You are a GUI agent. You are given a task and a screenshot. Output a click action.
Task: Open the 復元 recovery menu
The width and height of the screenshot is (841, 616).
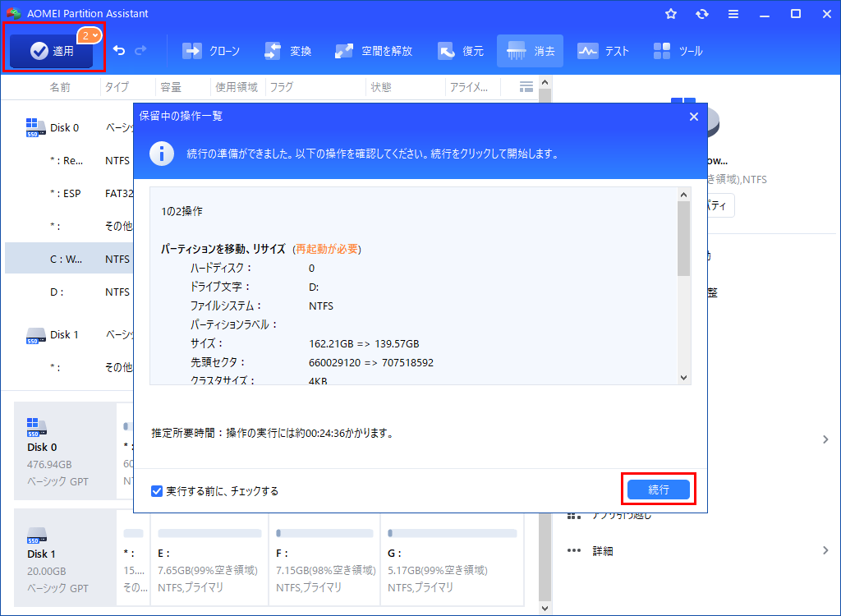click(x=461, y=51)
